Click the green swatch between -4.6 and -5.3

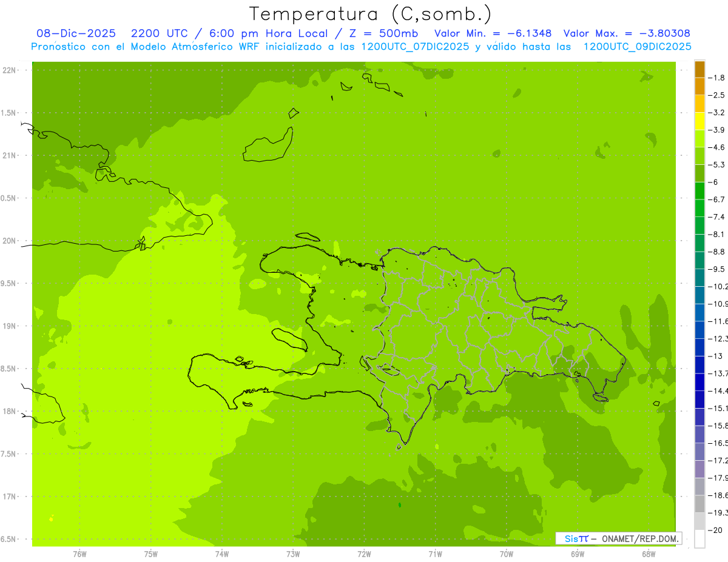[x=699, y=156]
